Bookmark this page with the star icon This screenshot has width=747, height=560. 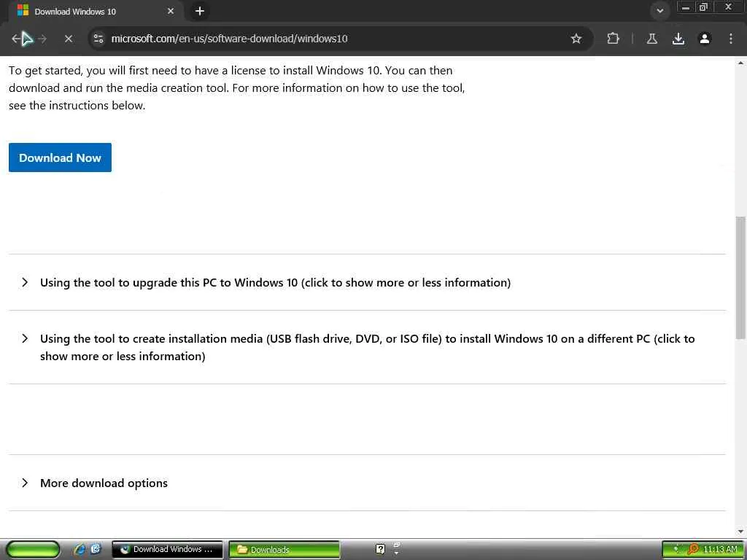576,39
